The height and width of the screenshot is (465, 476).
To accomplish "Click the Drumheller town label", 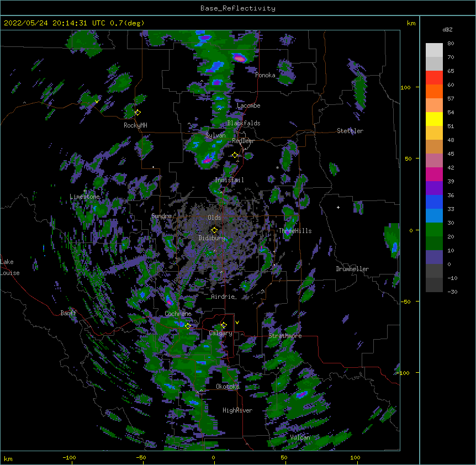I will [x=352, y=269].
